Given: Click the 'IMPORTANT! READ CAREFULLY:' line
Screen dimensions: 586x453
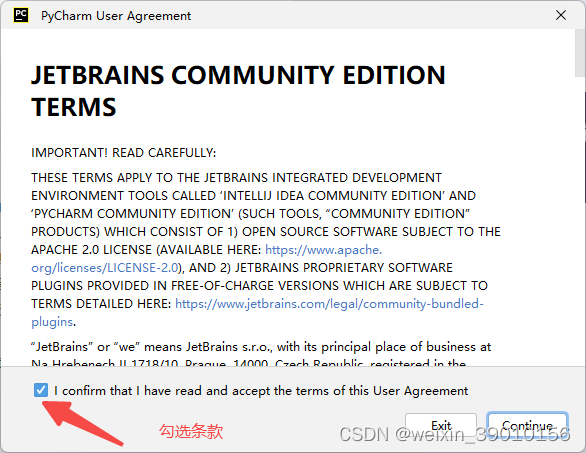Looking at the screenshot, I should pos(124,153).
